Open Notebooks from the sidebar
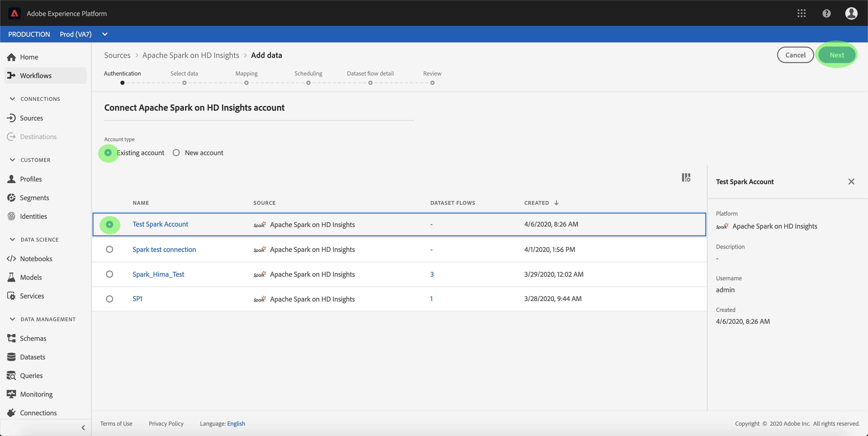This screenshot has height=436, width=868. point(36,259)
